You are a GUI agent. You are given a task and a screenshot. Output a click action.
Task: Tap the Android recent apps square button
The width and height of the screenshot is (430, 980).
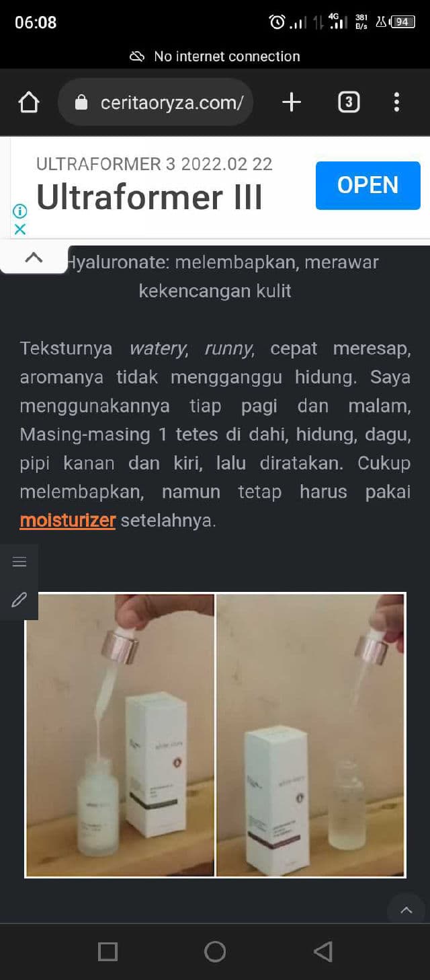tap(107, 951)
